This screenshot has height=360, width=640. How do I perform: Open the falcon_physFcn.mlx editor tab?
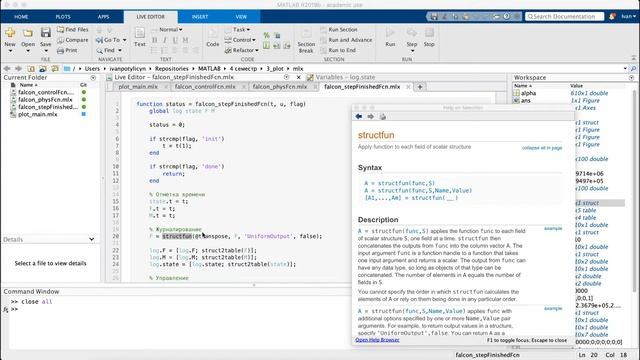coord(280,87)
